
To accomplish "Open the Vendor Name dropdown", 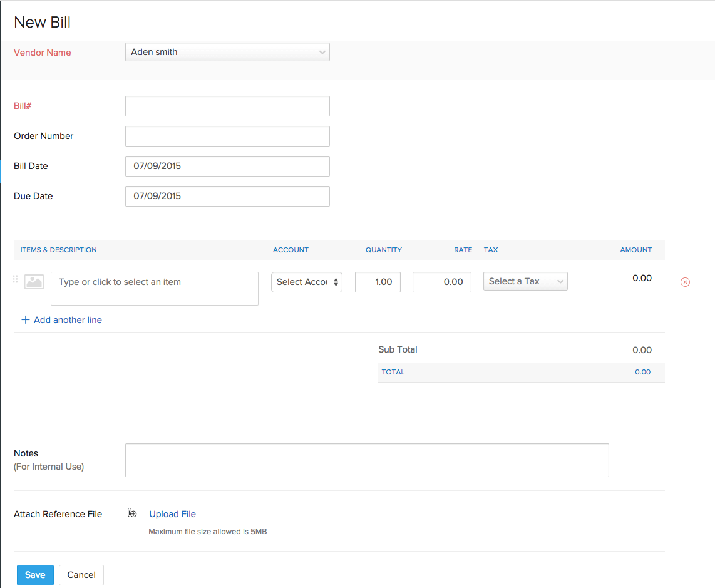I will point(227,52).
